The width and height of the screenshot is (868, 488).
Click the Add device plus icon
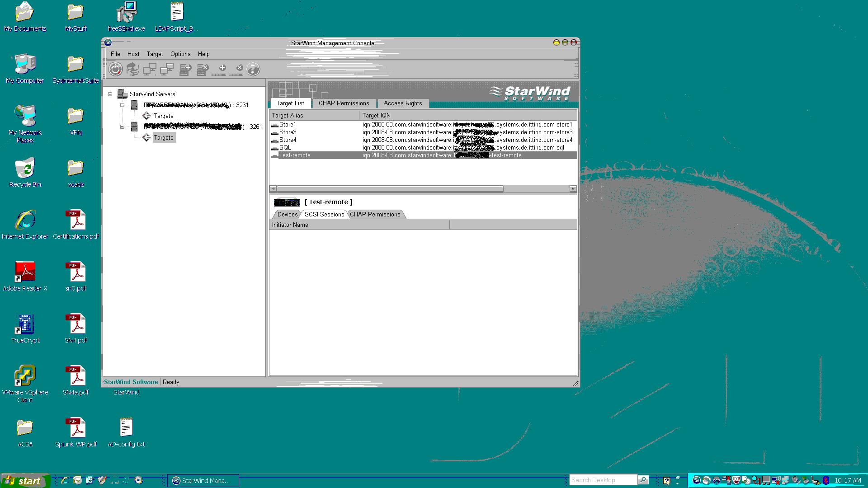[219, 69]
